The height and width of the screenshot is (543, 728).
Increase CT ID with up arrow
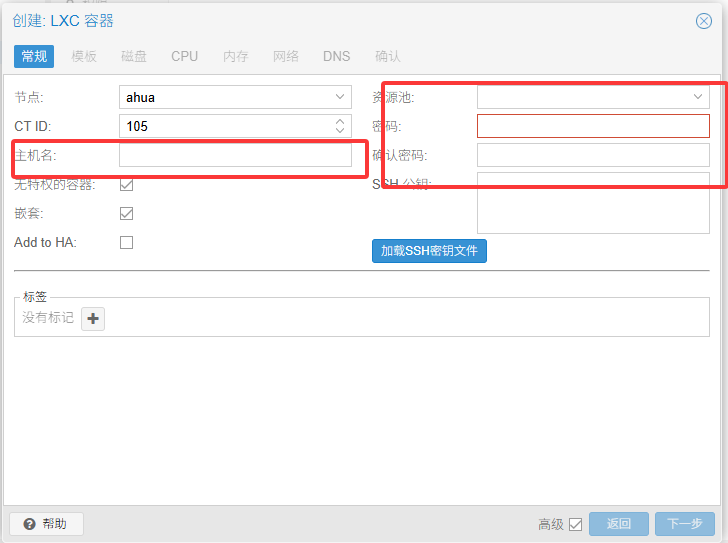coord(340,121)
